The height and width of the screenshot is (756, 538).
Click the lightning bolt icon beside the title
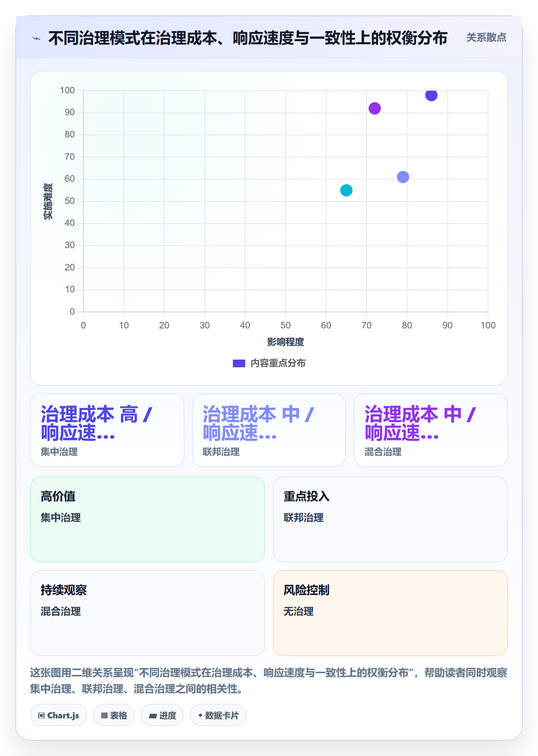click(37, 38)
